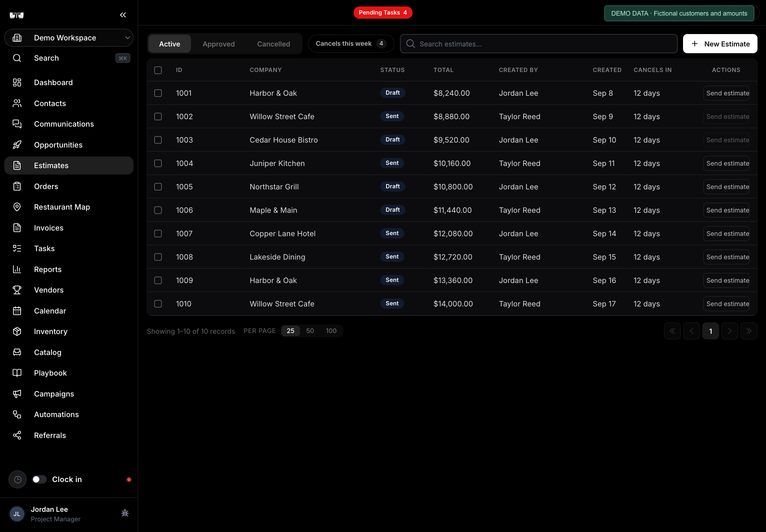Open Vendors trophy icon
The width and height of the screenshot is (766, 532).
click(x=17, y=290)
